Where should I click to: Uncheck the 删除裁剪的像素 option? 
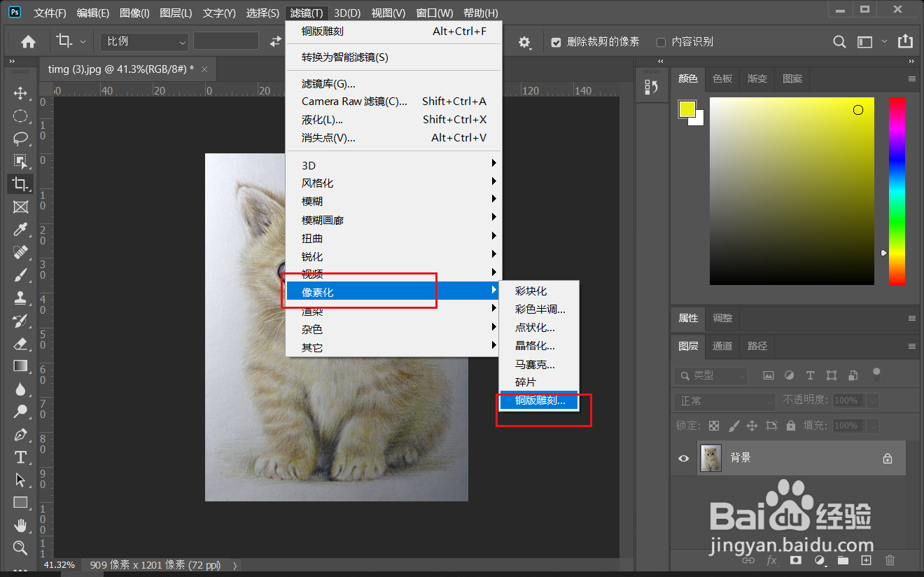(x=556, y=41)
